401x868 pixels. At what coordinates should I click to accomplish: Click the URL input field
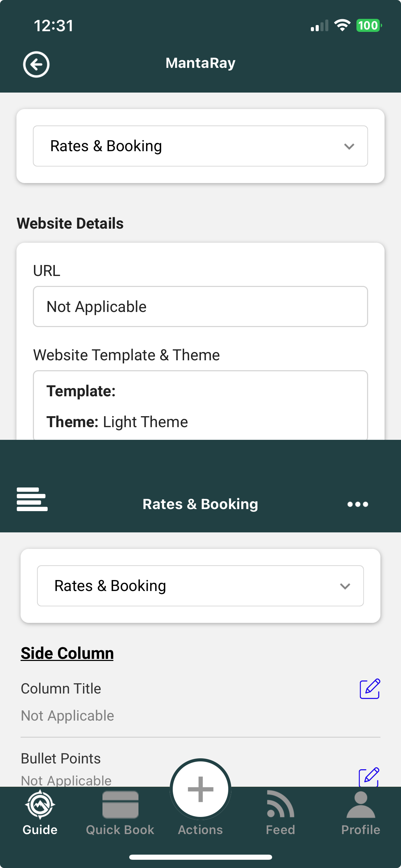pyautogui.click(x=200, y=306)
